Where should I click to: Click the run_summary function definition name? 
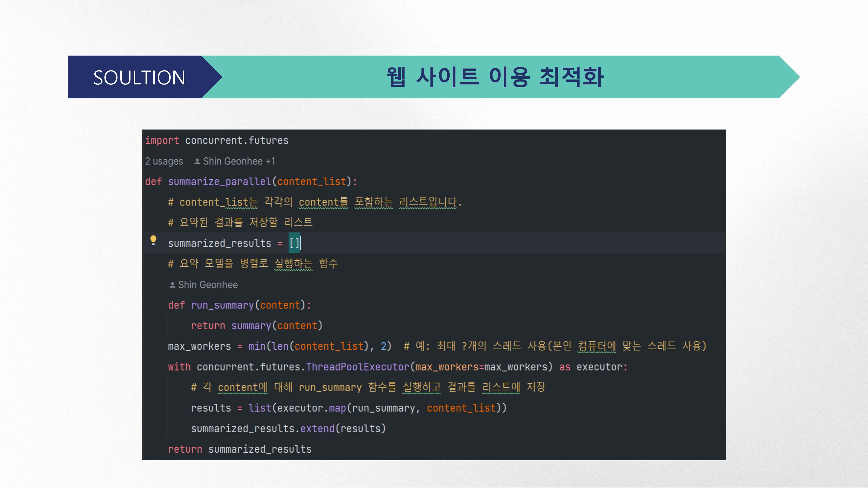[x=222, y=305]
